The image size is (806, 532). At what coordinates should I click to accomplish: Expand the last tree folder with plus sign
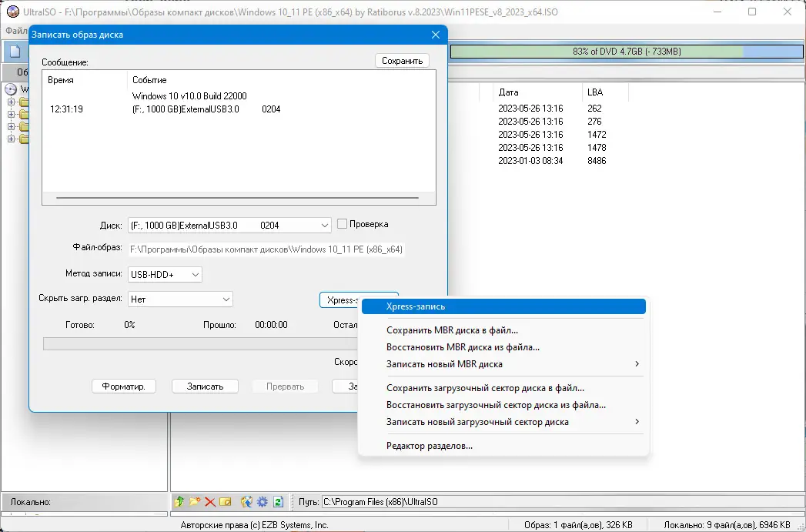coord(11,139)
